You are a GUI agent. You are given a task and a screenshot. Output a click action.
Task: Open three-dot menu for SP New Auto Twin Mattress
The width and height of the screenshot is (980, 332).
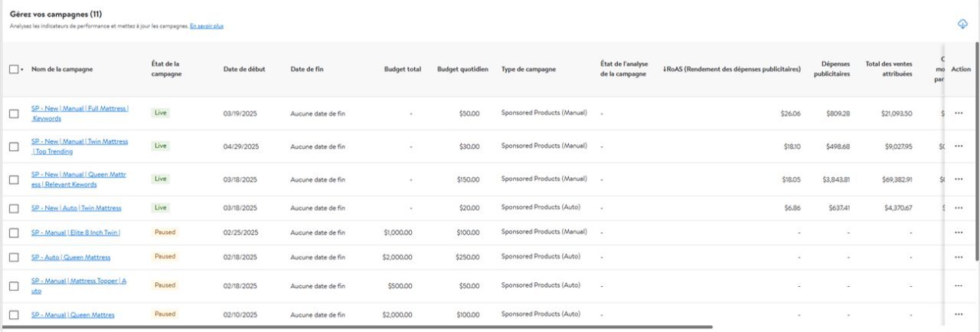pyautogui.click(x=959, y=208)
